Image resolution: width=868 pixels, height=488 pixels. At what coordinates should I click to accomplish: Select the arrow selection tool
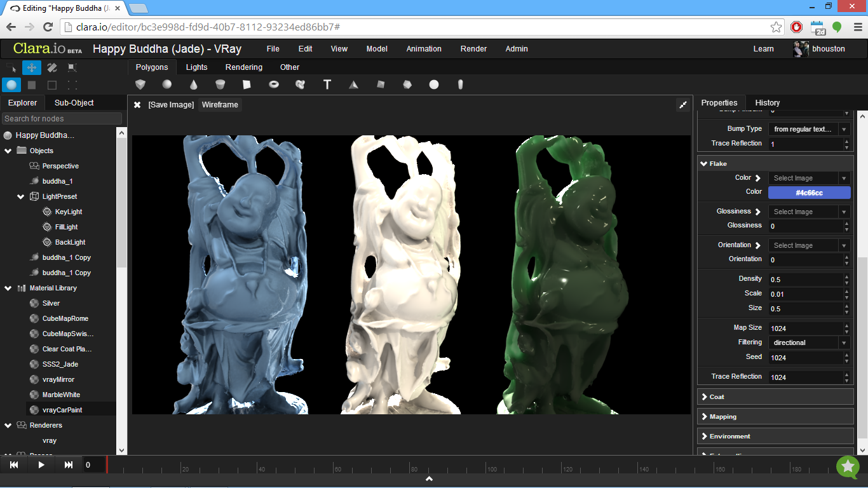[x=11, y=67]
